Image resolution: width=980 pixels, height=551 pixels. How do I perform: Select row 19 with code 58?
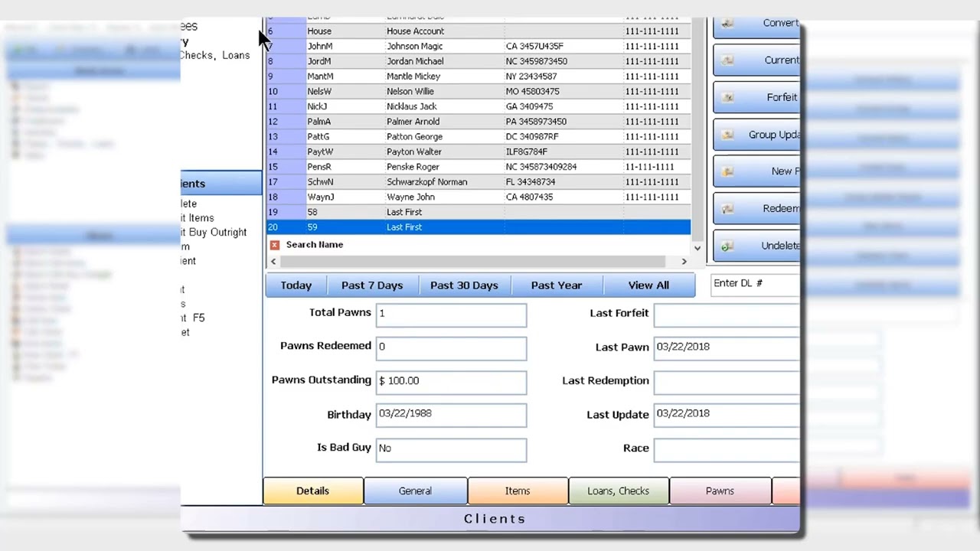pyautogui.click(x=479, y=212)
